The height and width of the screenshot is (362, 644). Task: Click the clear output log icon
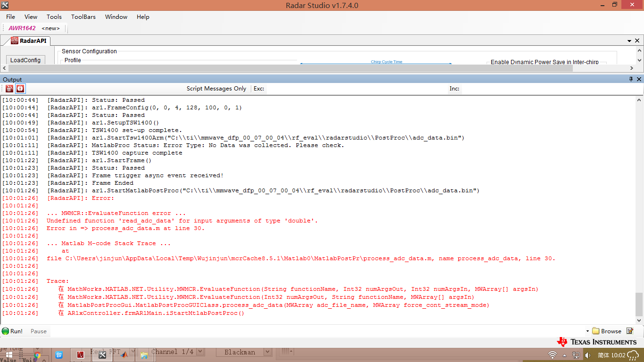9,88
